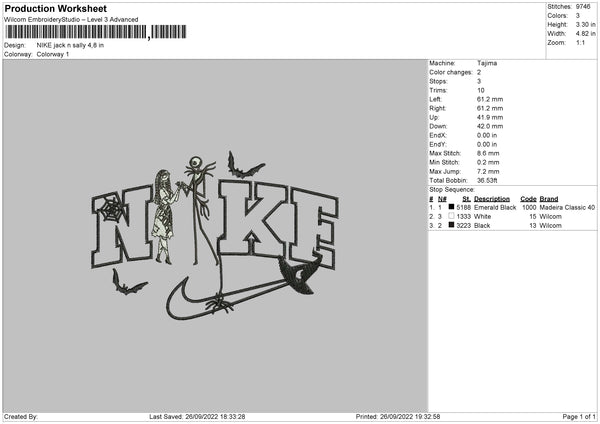Click the Wilcom EmbroideryStudio subtitle
600x424 pixels.
(71, 20)
